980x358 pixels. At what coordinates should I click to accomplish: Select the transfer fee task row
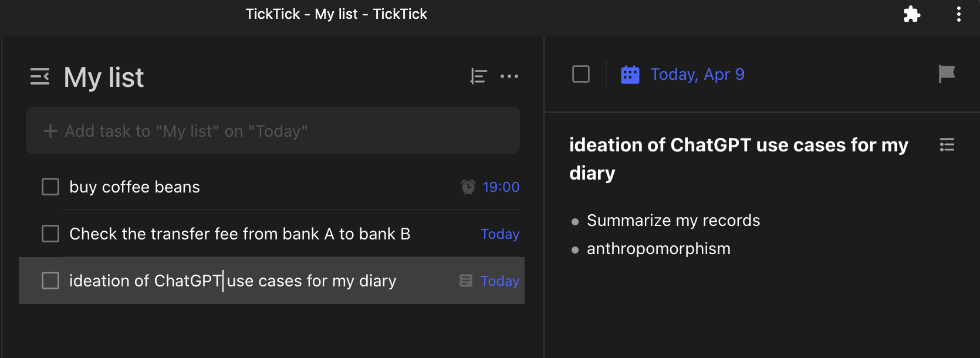239,234
